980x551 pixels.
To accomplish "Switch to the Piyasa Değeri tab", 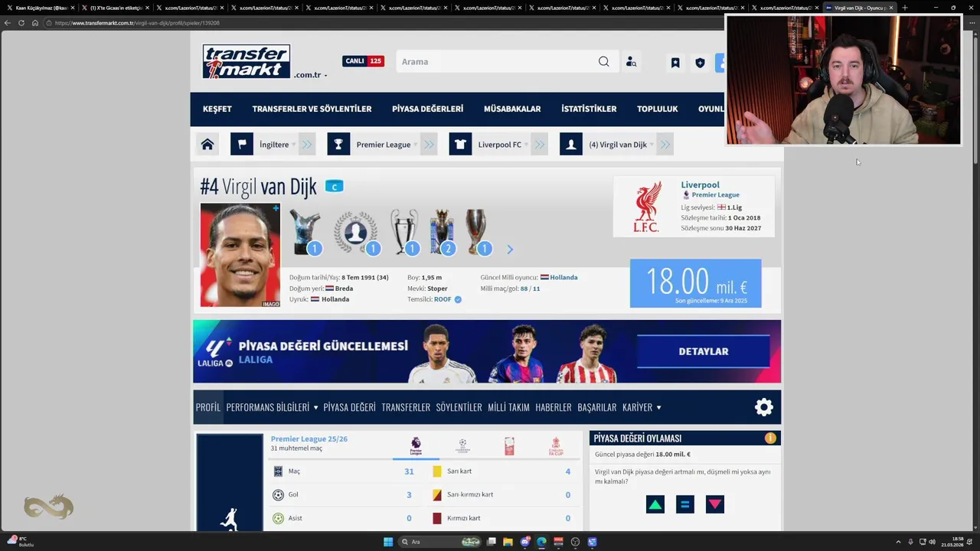I will click(349, 407).
